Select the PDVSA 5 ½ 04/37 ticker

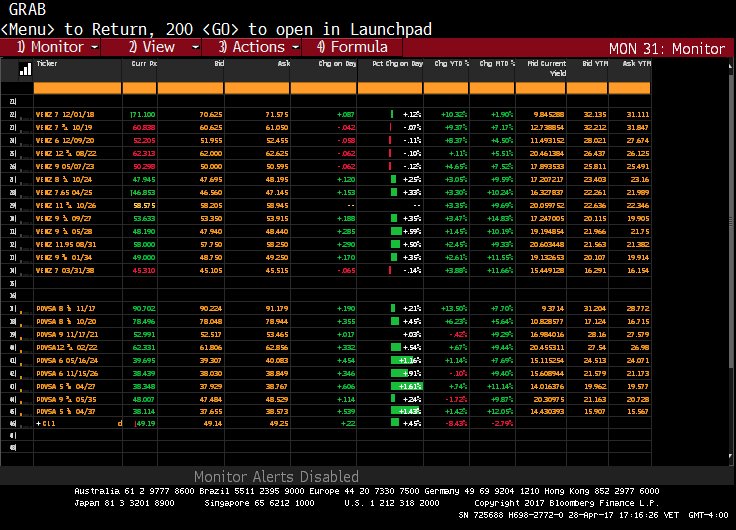[x=66, y=411]
